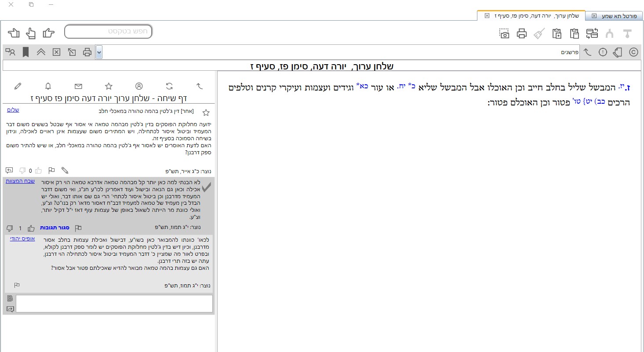This screenshot has width=644, height=352.
Task: Click the reply text input box
Action: [114, 304]
